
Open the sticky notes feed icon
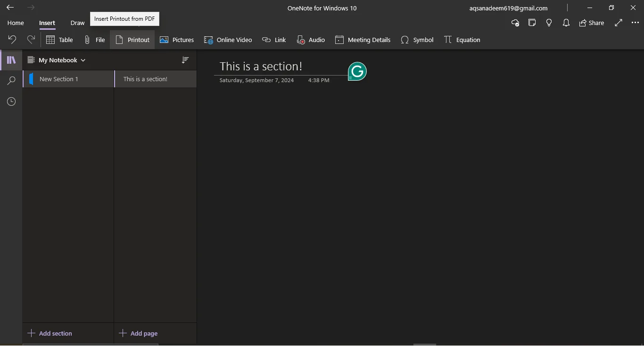532,23
